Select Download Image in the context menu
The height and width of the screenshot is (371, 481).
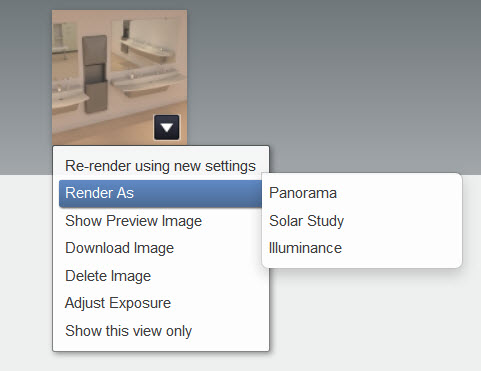160,248
